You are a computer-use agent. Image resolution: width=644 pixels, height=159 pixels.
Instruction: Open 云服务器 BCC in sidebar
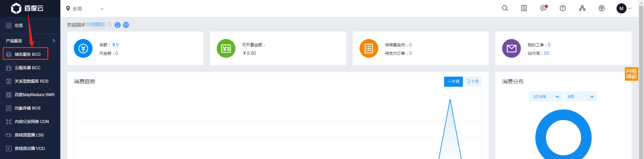[x=27, y=68]
